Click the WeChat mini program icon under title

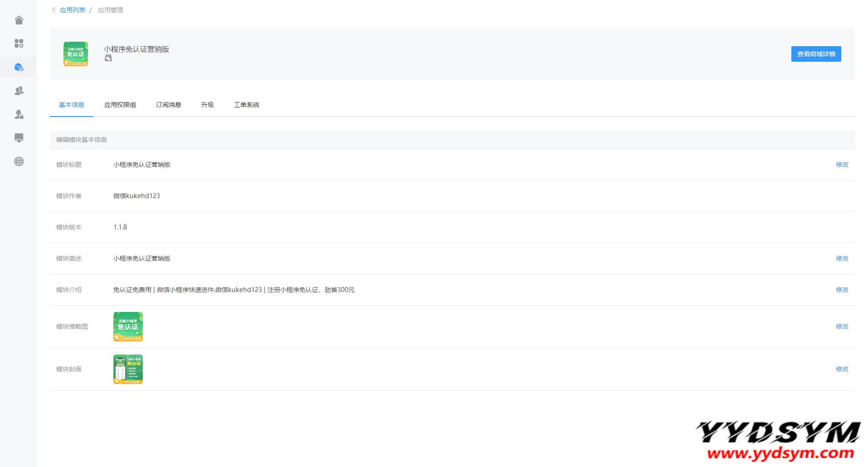(x=108, y=58)
